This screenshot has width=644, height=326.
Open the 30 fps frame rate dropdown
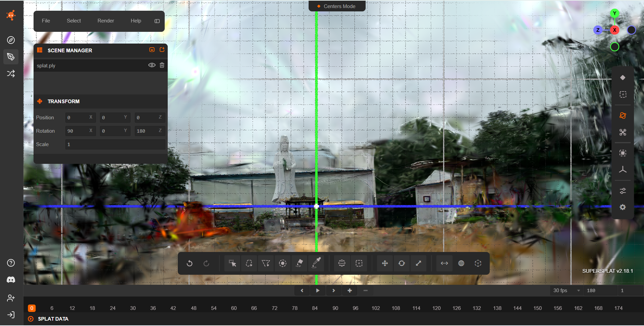(567, 290)
